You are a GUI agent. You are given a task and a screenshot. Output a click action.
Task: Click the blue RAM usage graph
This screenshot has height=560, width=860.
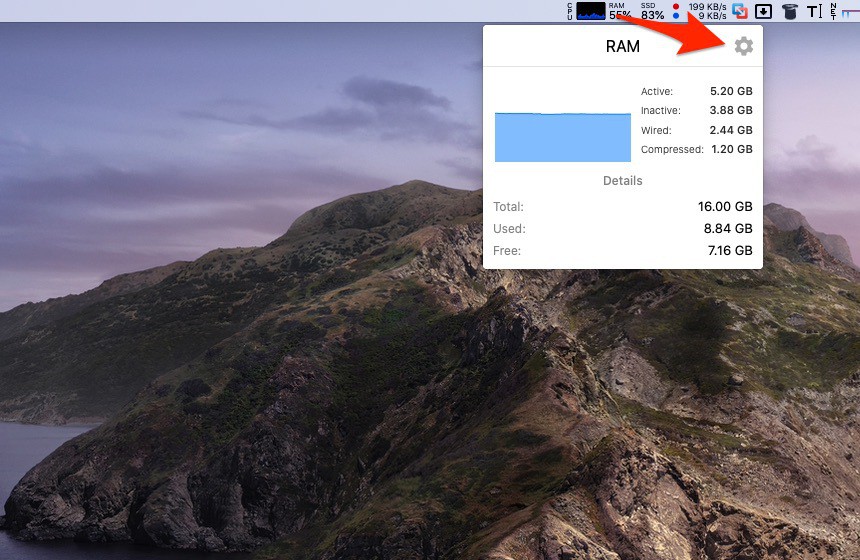click(x=563, y=137)
